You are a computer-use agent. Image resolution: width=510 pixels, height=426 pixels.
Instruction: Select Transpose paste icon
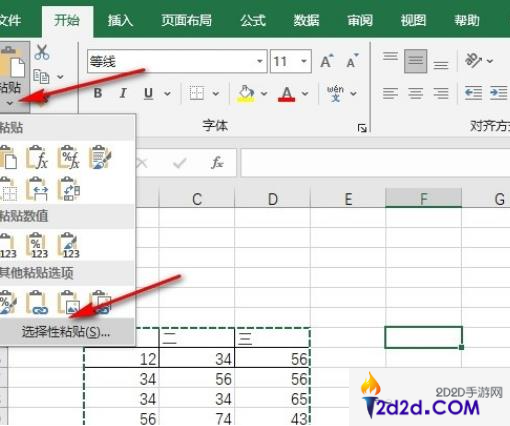(68, 189)
